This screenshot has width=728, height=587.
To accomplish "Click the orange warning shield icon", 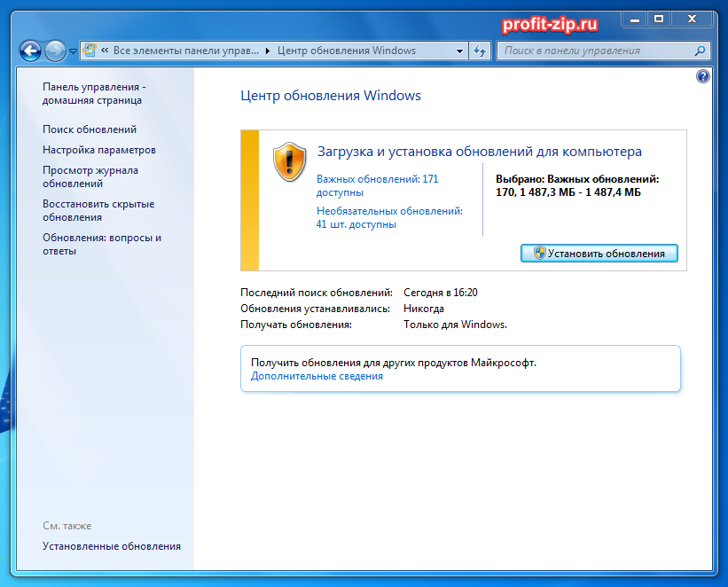I will [x=290, y=161].
